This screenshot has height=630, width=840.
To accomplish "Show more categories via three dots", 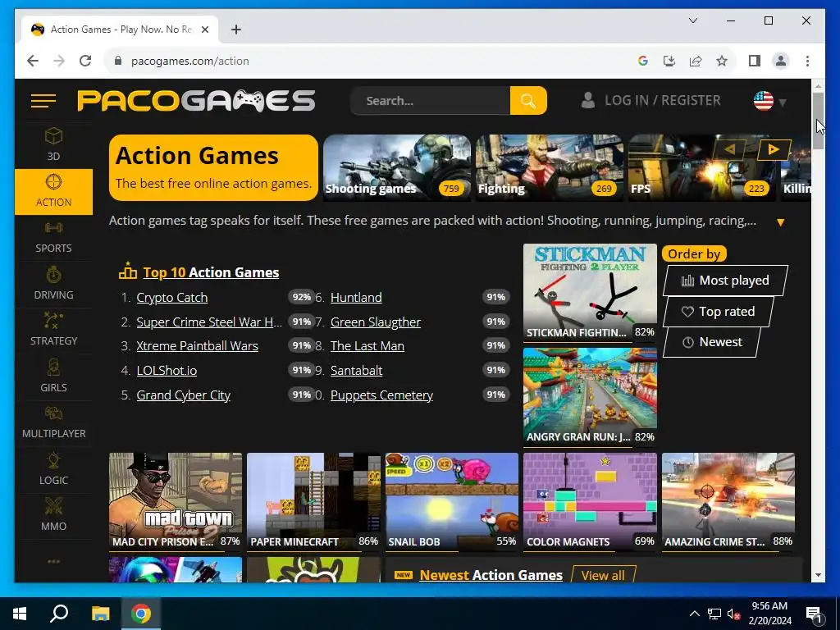I will click(x=53, y=561).
